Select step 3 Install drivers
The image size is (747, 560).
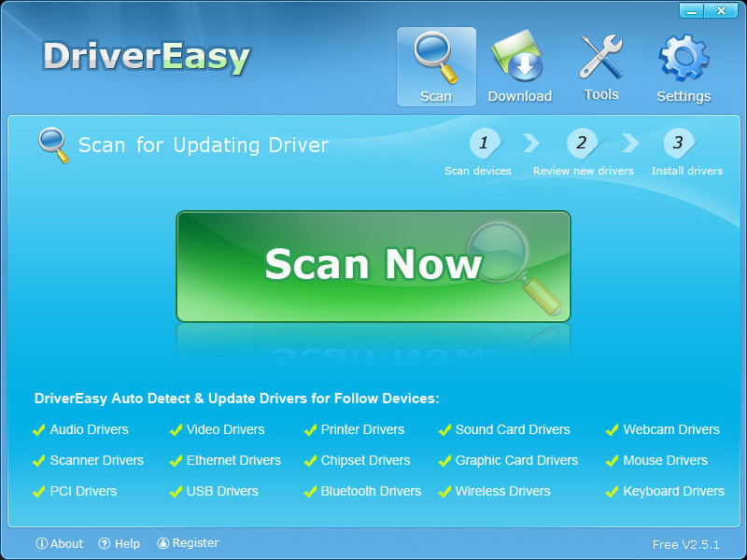pyautogui.click(x=687, y=152)
